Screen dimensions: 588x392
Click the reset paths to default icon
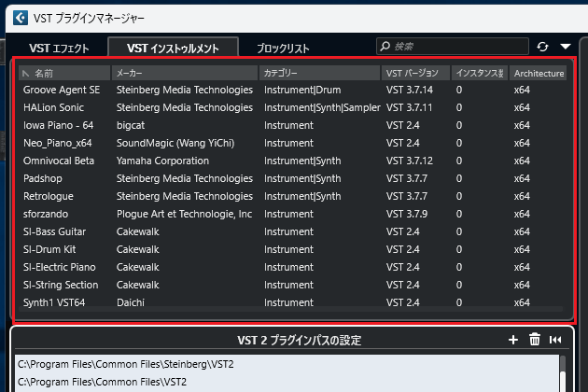coord(555,340)
